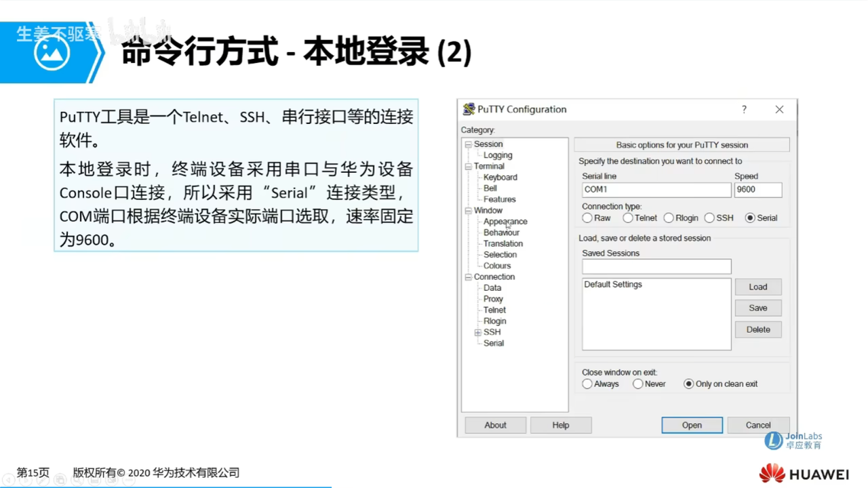Image resolution: width=868 pixels, height=488 pixels.
Task: Click into the Saved Sessions name field
Action: click(656, 266)
